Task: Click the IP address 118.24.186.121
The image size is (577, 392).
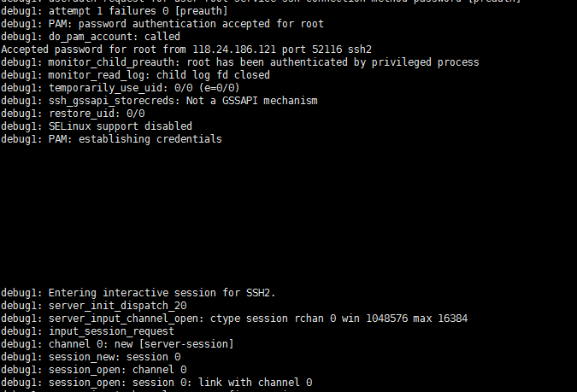Action: pyautogui.click(x=234, y=50)
